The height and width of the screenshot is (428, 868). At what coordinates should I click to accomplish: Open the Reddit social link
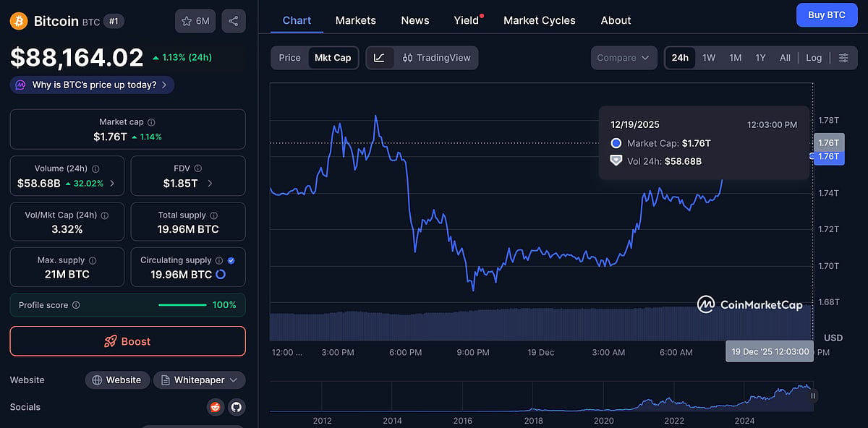pyautogui.click(x=215, y=407)
